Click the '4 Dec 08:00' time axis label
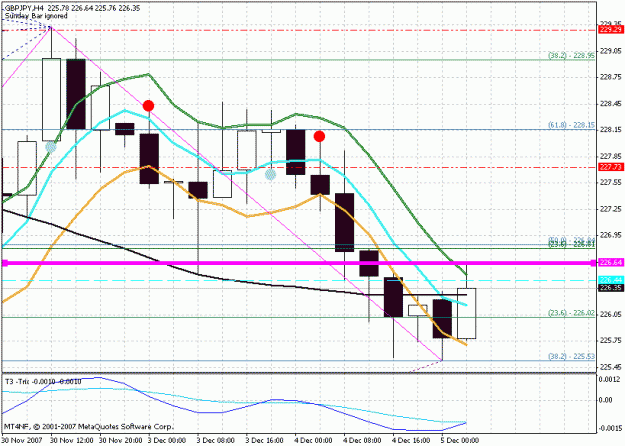This screenshot has width=625, height=446. [364, 440]
